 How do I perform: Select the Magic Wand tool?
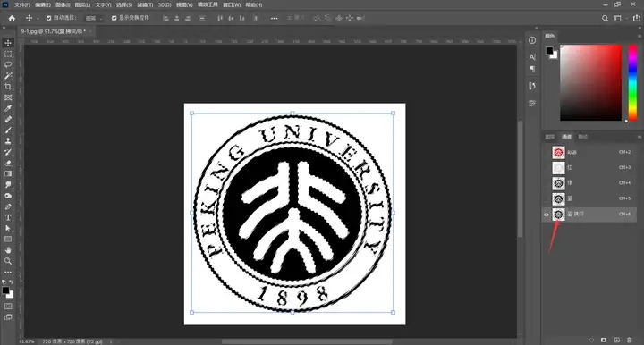tap(8, 76)
